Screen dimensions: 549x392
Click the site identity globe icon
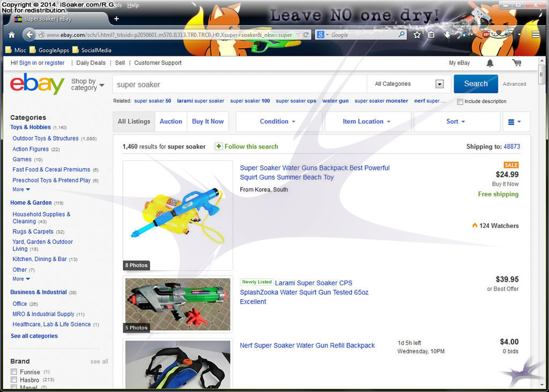(x=41, y=35)
